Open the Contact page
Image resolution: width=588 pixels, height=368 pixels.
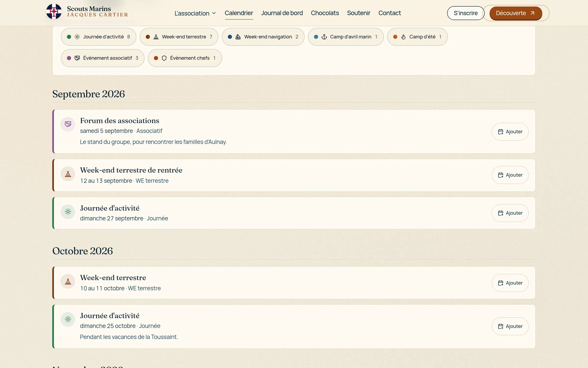pos(390,13)
